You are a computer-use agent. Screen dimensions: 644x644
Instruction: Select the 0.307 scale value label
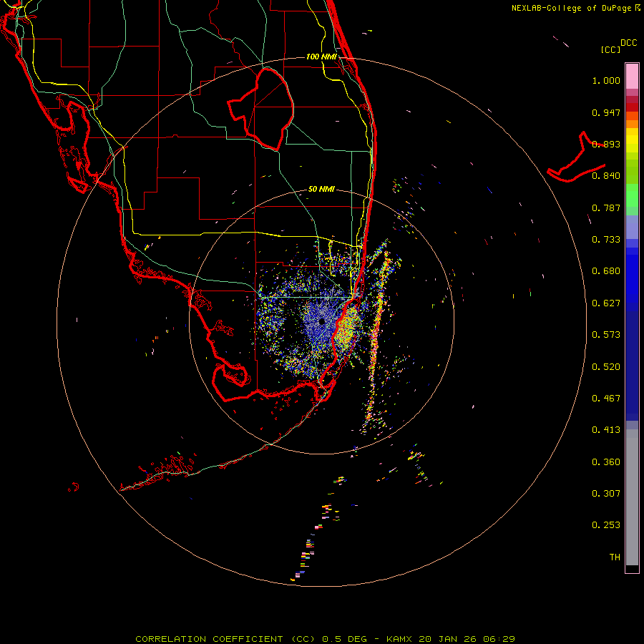click(x=606, y=494)
